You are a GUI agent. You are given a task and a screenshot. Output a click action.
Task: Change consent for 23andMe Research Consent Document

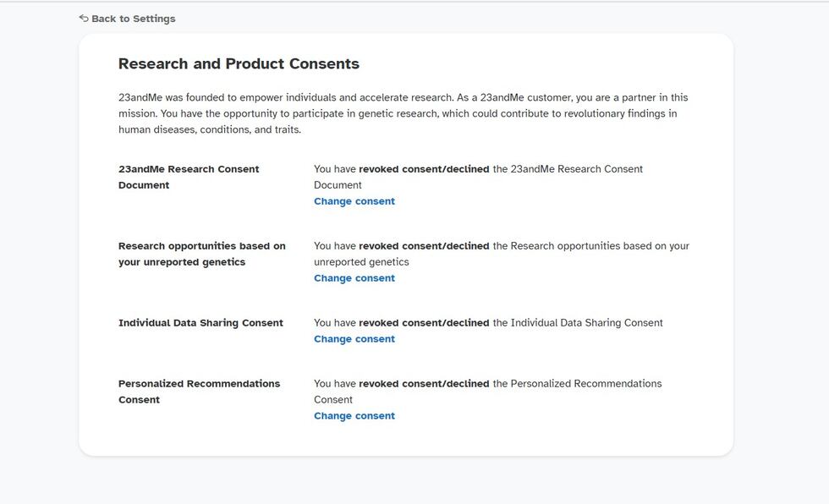pyautogui.click(x=354, y=201)
